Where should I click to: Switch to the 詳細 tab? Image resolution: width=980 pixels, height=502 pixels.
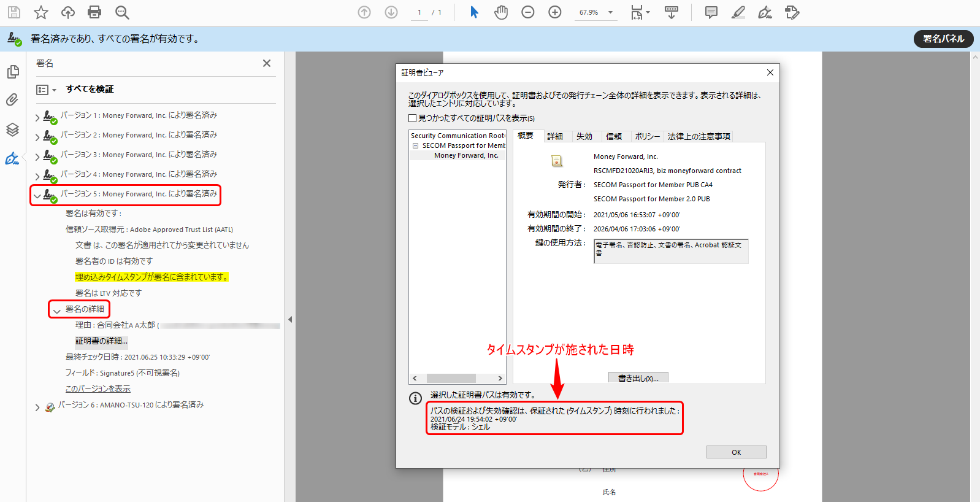point(555,136)
